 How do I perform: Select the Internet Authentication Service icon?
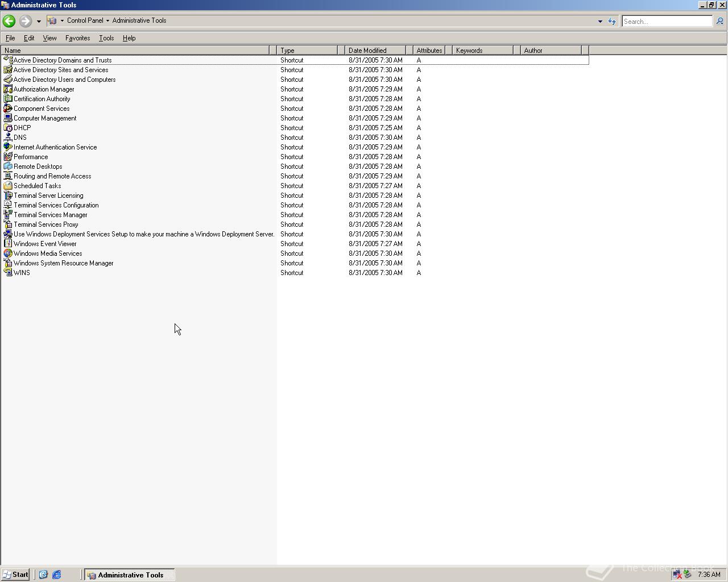(8, 147)
